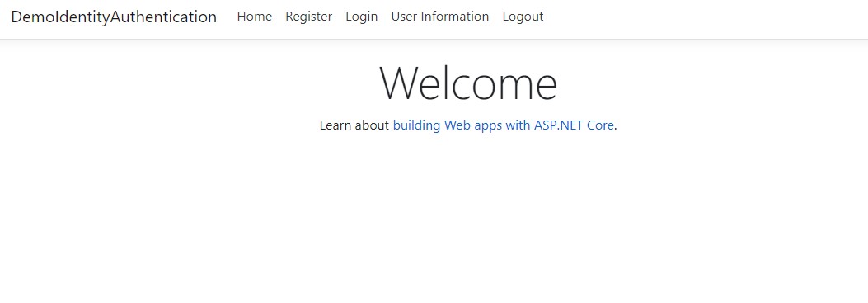
Task: Click the words 'ASP.NET Core' in the link
Action: [574, 125]
